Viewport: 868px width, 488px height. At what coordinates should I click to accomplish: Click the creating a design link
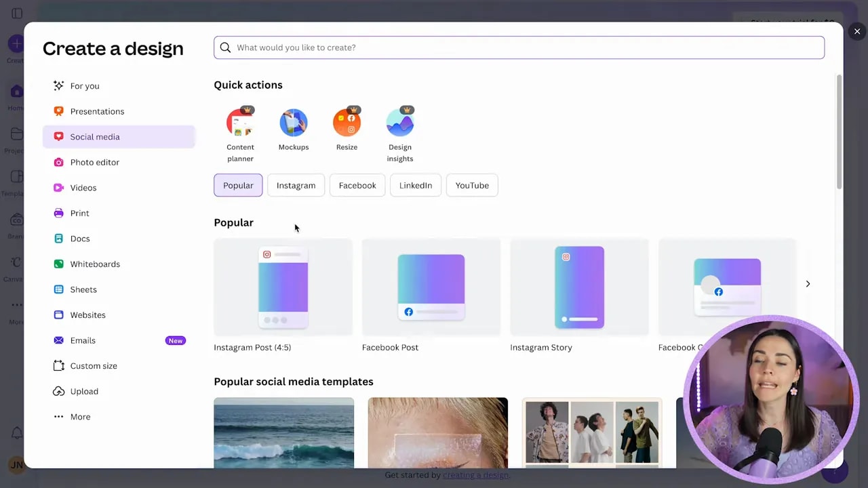coord(475,475)
